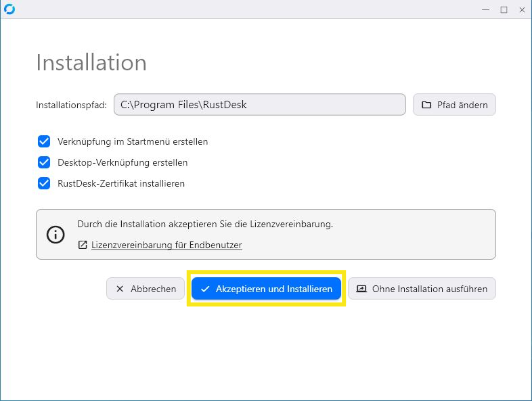Click the Installationspfad text field
This screenshot has width=532, height=401.
(x=259, y=104)
